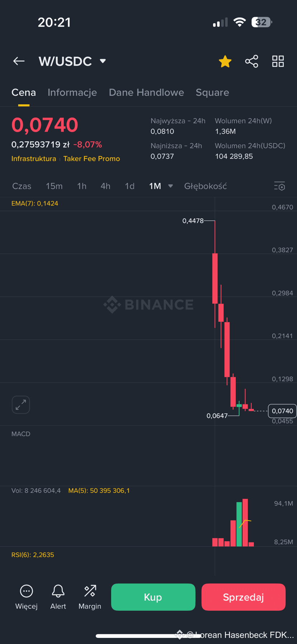
Task: Open the Więcej more options icon
Action: point(27,591)
